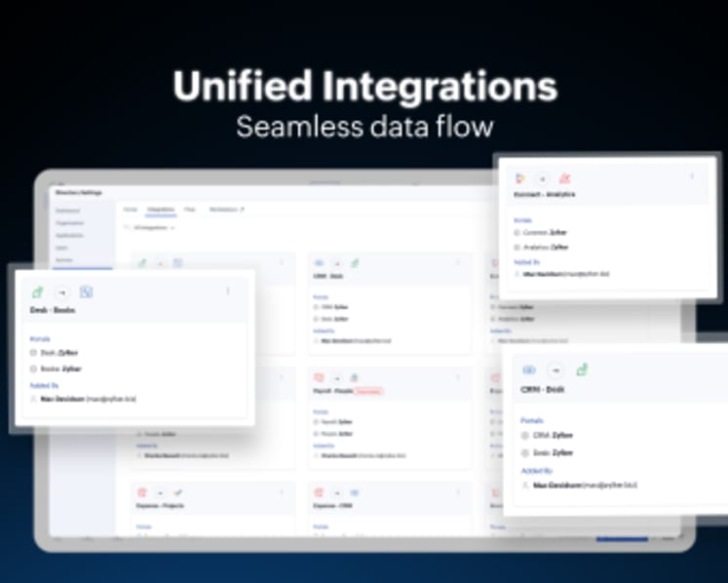Click the arrow icon on the large CRM - Desk card
728x583 pixels.
tap(556, 370)
